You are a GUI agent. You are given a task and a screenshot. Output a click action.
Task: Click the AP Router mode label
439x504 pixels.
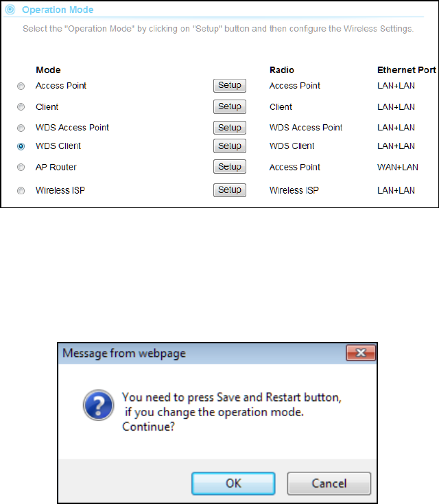tap(56, 167)
